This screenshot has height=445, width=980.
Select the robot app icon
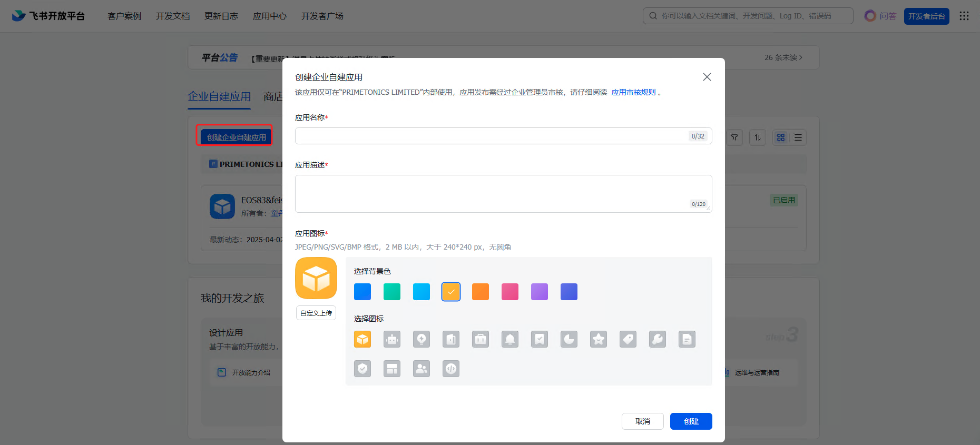tap(392, 339)
